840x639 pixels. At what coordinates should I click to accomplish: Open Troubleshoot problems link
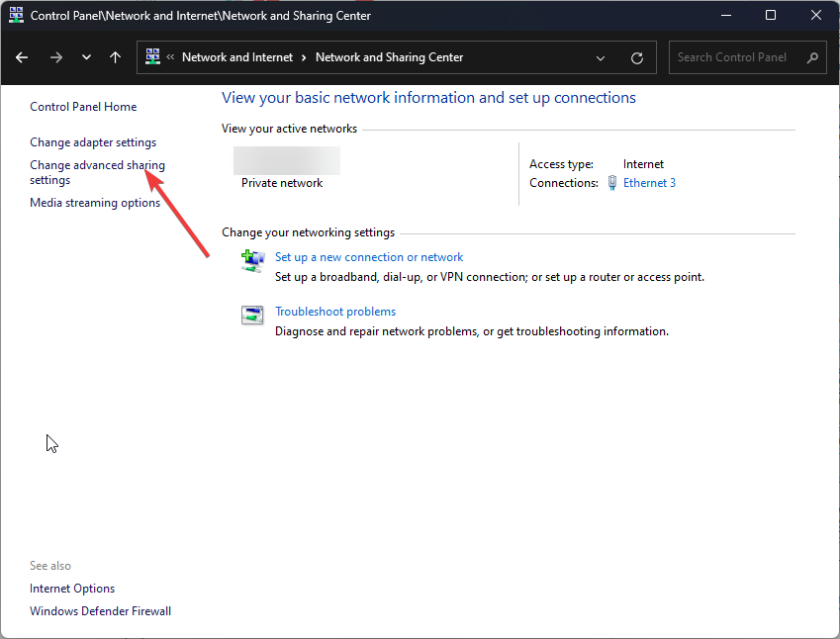point(335,312)
